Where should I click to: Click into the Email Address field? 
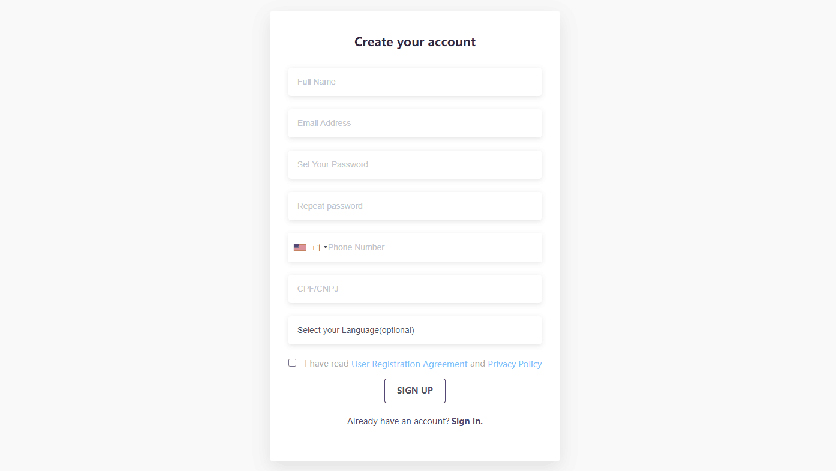(x=414, y=123)
